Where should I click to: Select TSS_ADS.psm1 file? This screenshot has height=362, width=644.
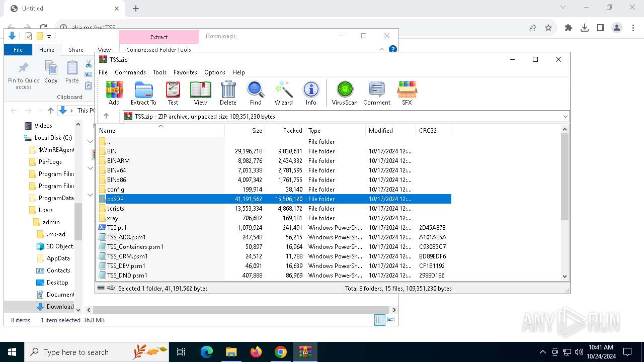274,237
